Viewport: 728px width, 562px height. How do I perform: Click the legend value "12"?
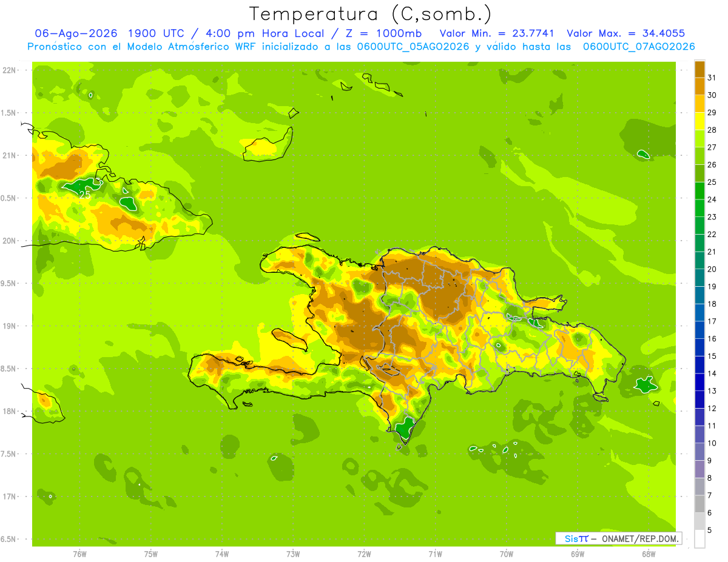(712, 408)
